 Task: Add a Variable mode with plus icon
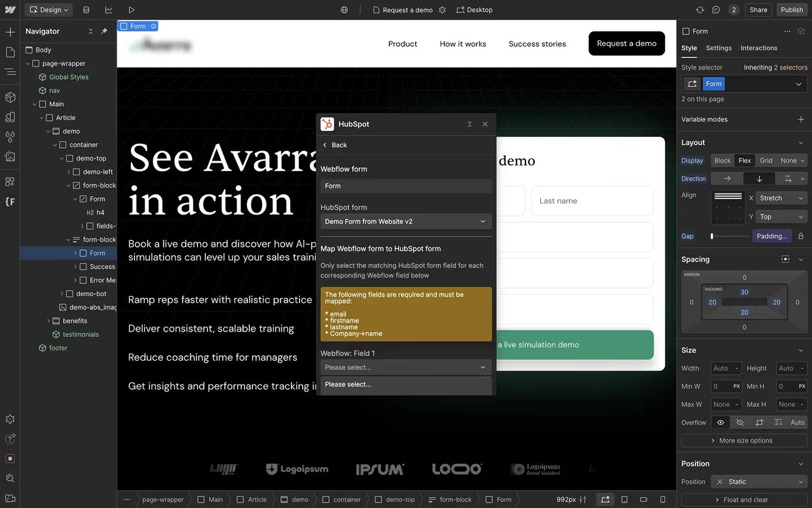pos(801,119)
